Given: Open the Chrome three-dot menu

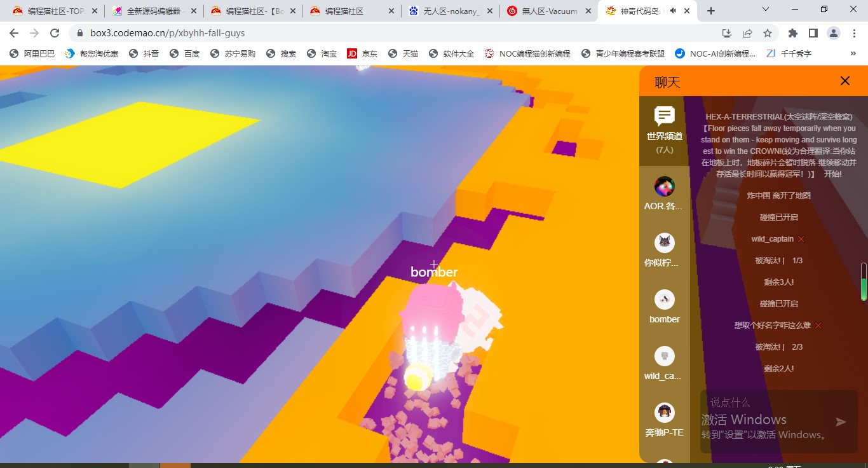Looking at the screenshot, I should tap(854, 33).
